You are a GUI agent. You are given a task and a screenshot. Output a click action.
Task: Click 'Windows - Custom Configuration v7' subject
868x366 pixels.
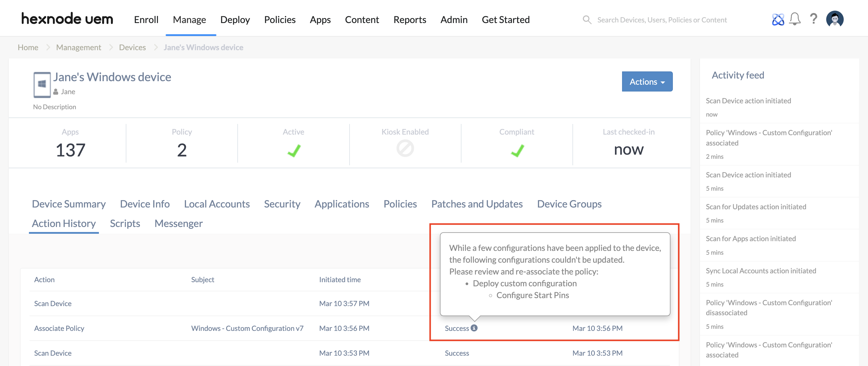click(247, 328)
